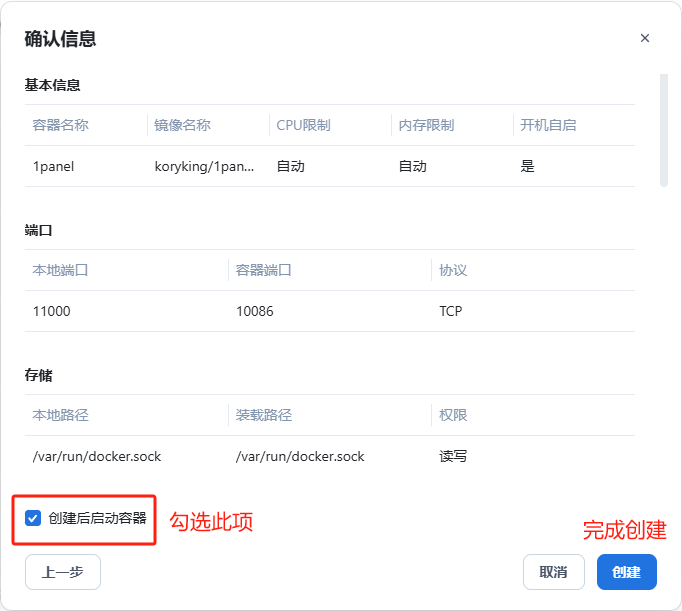
Task: Click the 确认信息 dialog title
Action: click(x=60, y=39)
